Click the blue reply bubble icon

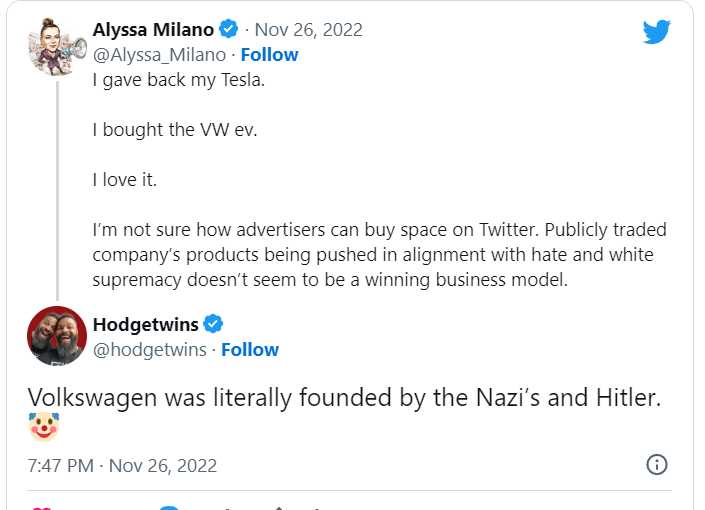coord(170,506)
